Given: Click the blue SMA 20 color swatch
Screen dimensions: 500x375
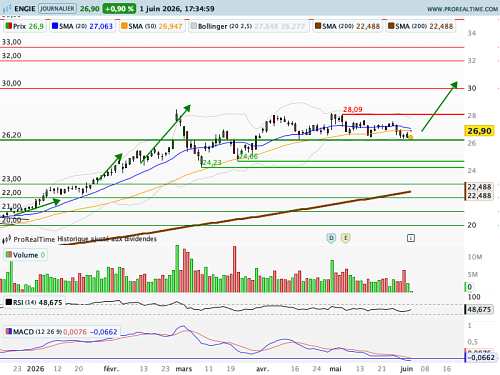Looking at the screenshot, I should [x=55, y=26].
